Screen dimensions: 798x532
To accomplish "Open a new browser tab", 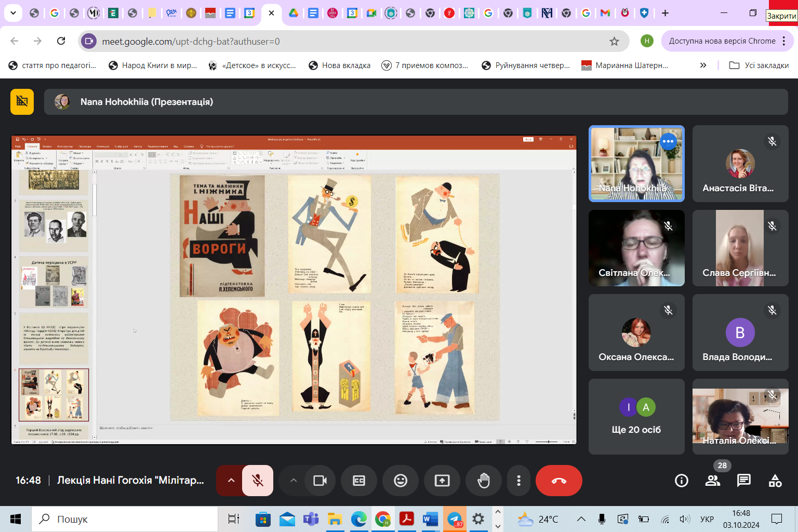I will pyautogui.click(x=666, y=13).
